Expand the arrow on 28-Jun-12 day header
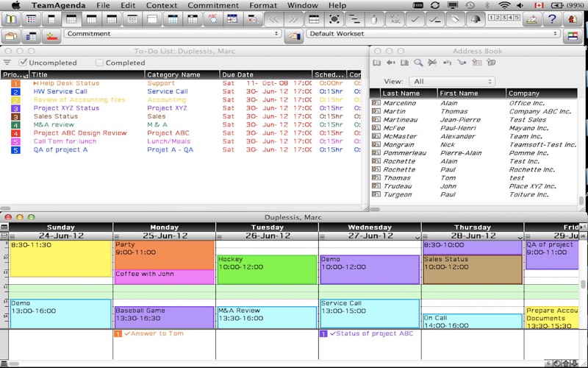Image resolution: width=588 pixels, height=368 pixels. tap(520, 237)
